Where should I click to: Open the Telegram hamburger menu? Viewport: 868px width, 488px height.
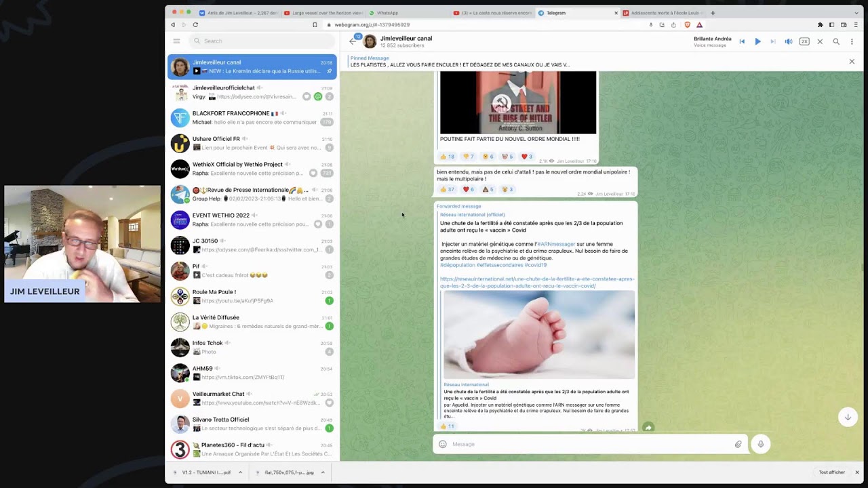tap(176, 41)
